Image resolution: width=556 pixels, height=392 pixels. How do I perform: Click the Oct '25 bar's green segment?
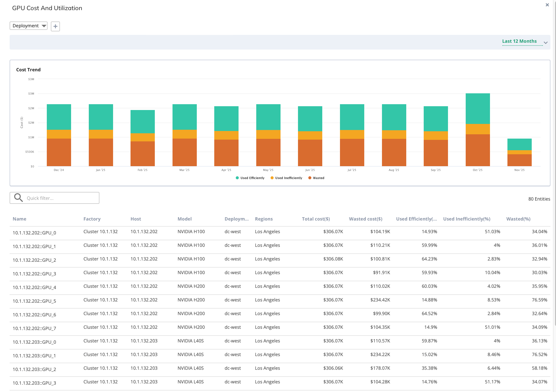[x=478, y=108]
